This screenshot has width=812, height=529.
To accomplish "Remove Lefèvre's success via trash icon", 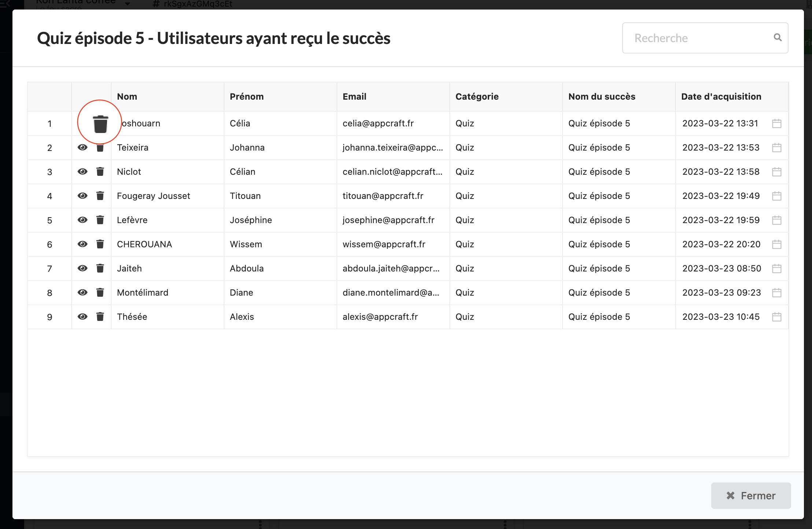I will 100,220.
